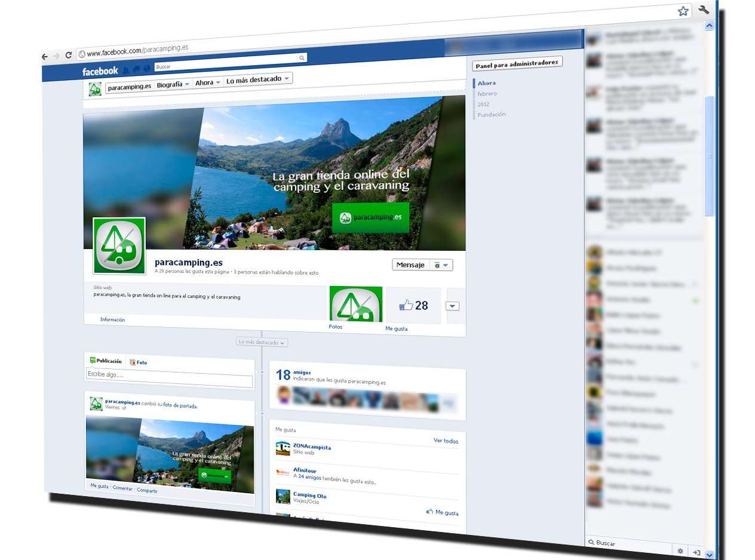Click the Panel para administradores button
The image size is (755, 560).
517,63
